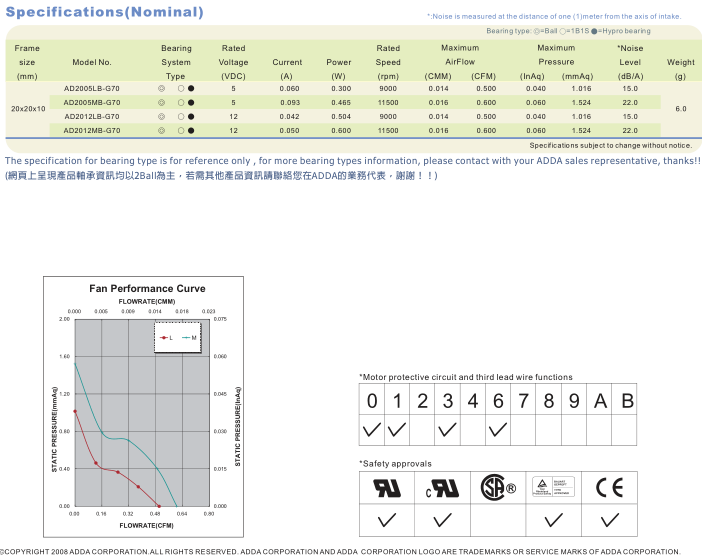This screenshot has width=702, height=558.
Task: Click the Ball bearing symbol in AD2005LB-G70 row
Action: coord(162,89)
